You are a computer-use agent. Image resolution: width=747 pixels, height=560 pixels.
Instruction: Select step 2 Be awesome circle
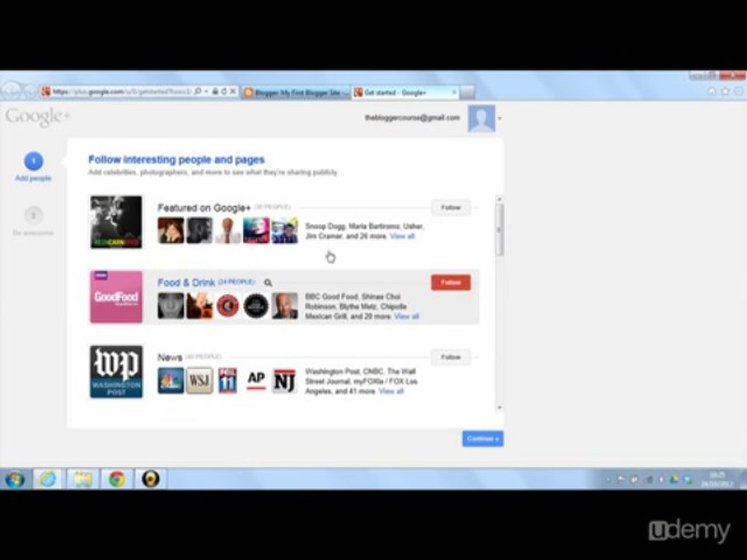click(x=33, y=215)
